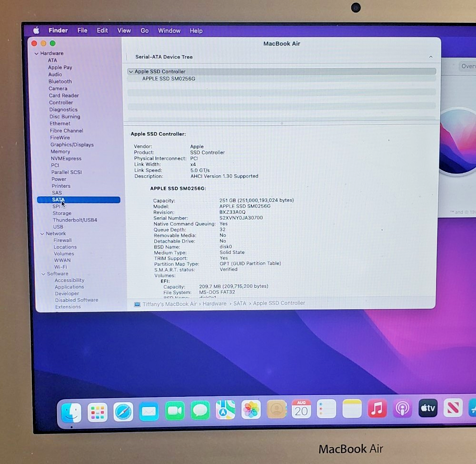
Task: Collapse the Software section
Action: point(43,274)
